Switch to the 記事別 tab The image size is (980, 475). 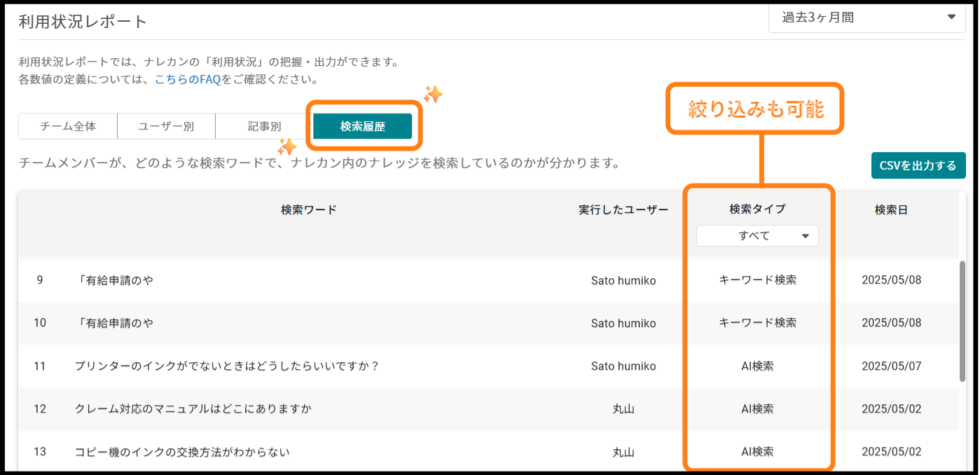(264, 127)
